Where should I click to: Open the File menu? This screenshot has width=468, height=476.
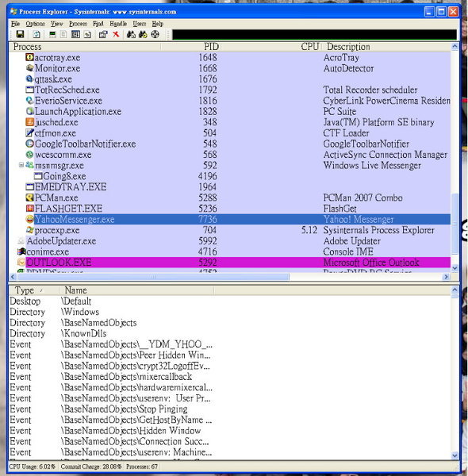pos(16,24)
